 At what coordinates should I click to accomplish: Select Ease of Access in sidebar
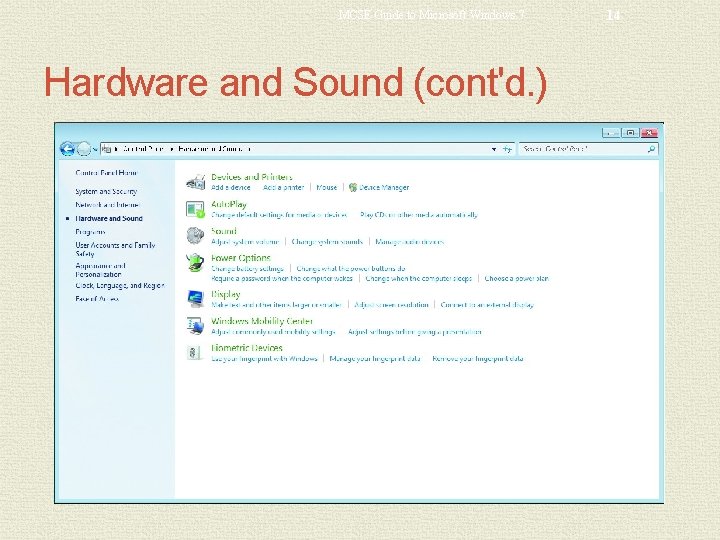coord(97,299)
